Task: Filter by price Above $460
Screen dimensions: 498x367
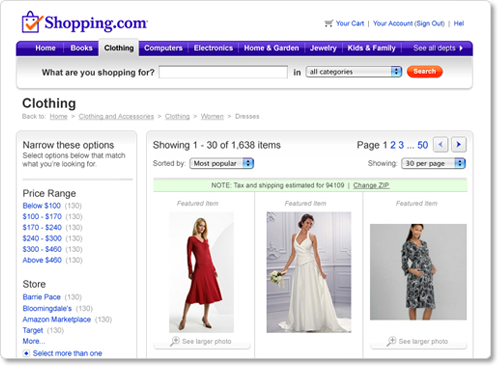Action: click(42, 260)
